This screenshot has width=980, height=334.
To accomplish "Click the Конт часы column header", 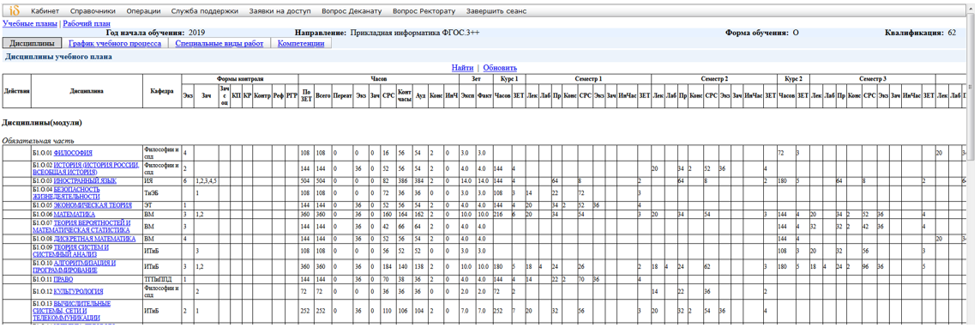I will click(405, 95).
